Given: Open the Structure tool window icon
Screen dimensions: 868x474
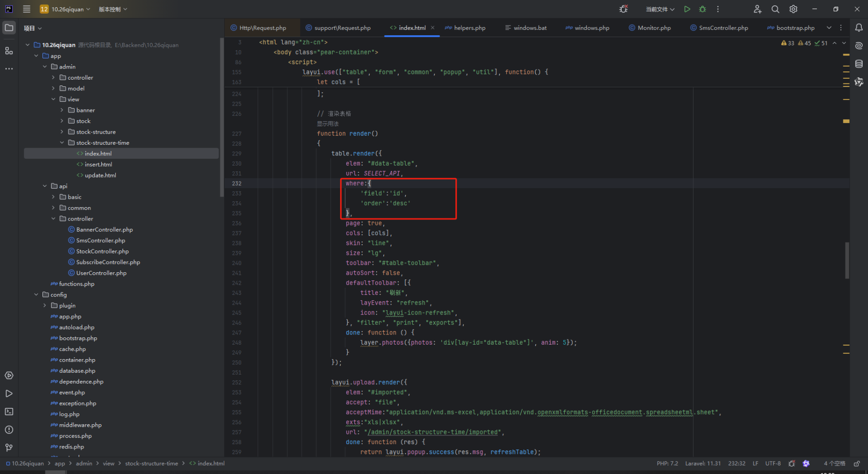Looking at the screenshot, I should click(9, 51).
